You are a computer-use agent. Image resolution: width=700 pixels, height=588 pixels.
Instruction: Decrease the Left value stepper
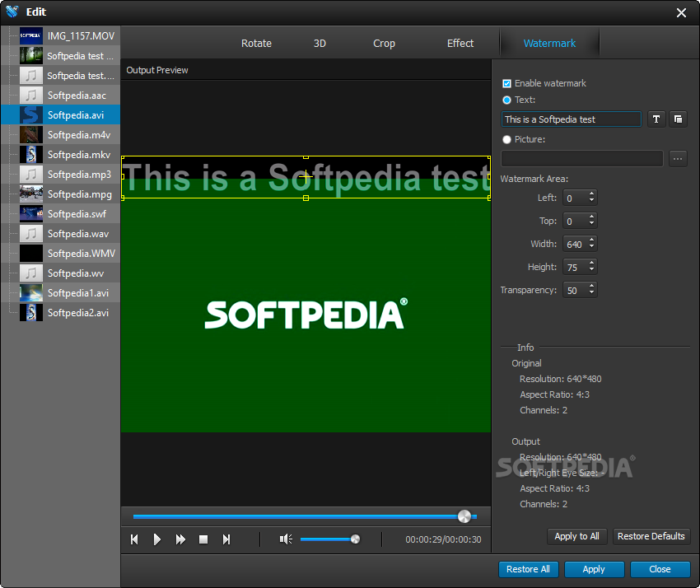(591, 200)
